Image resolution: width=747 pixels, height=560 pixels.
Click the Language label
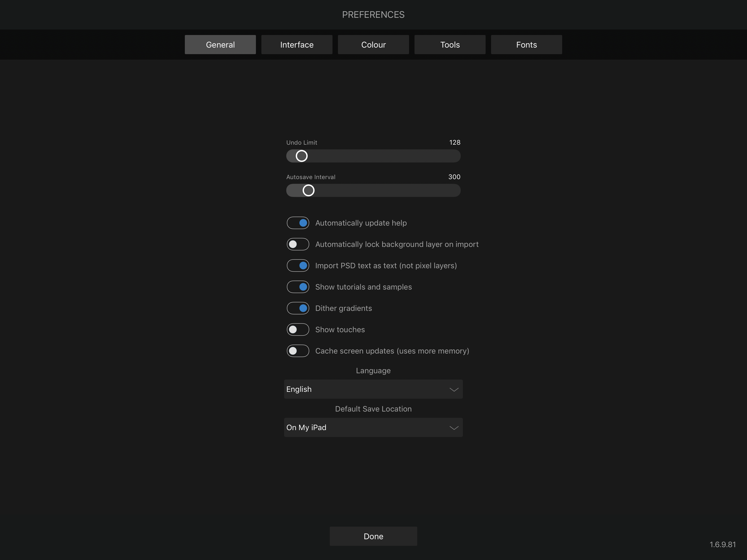[373, 371]
